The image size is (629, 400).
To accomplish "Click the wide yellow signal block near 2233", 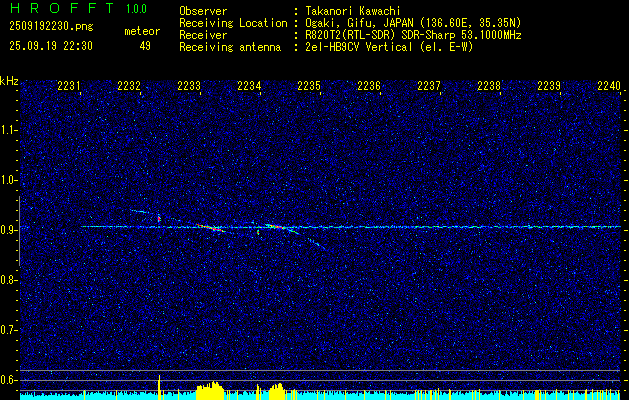I will pos(210,391).
